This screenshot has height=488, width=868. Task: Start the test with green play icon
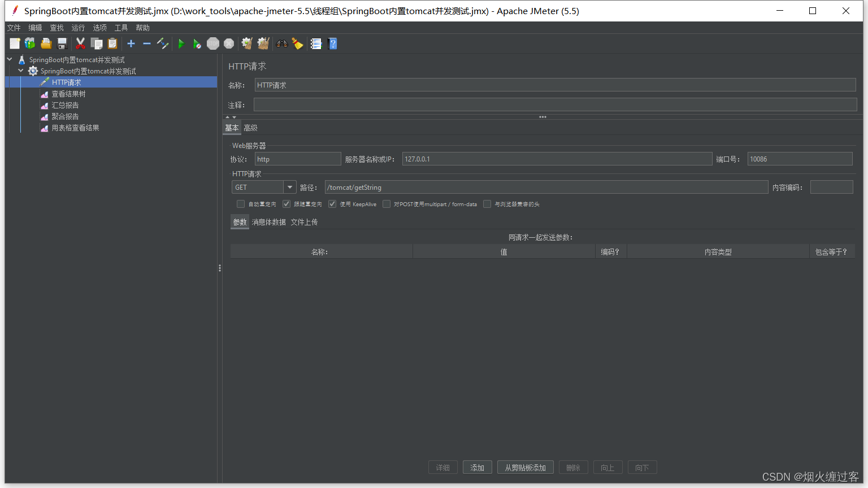[x=181, y=43]
